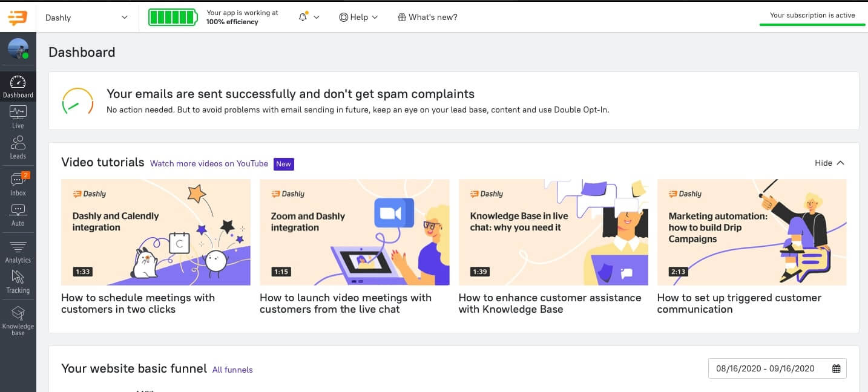Click title How to launch video meetings
This screenshot has height=392, width=868.
(346, 303)
